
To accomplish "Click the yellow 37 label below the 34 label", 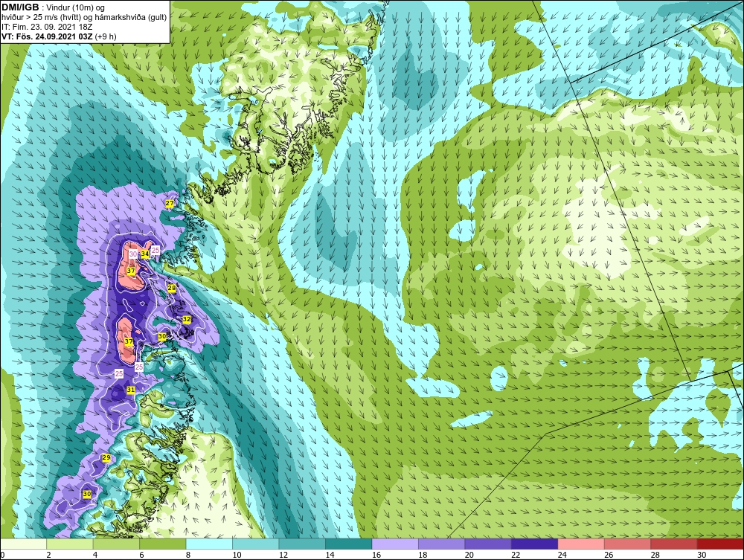I will [x=131, y=271].
